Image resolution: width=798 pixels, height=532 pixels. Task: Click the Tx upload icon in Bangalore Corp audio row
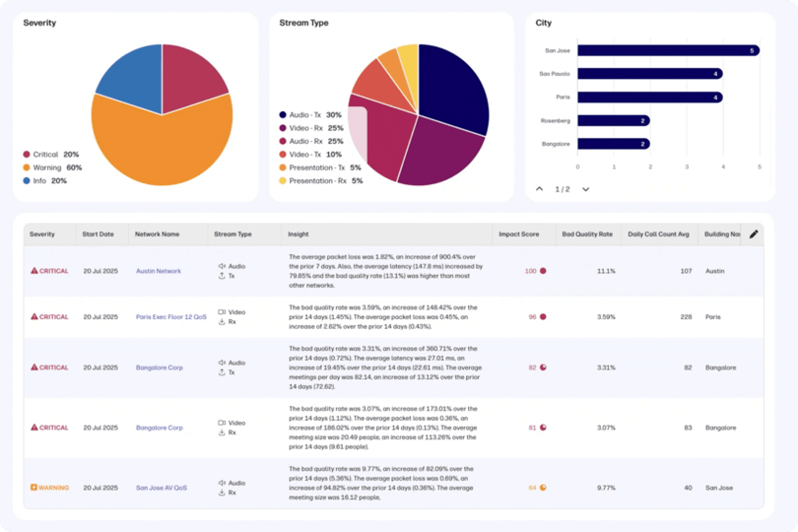click(223, 373)
